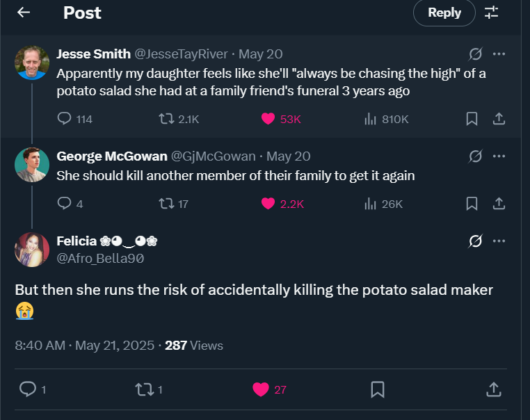Viewport: 530px width, 420px height.
Task: View analytics showing 810K on Jesse's post
Action: point(386,119)
